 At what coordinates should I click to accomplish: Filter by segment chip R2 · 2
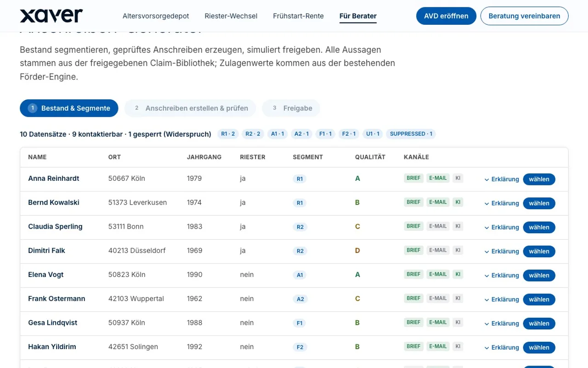(253, 134)
